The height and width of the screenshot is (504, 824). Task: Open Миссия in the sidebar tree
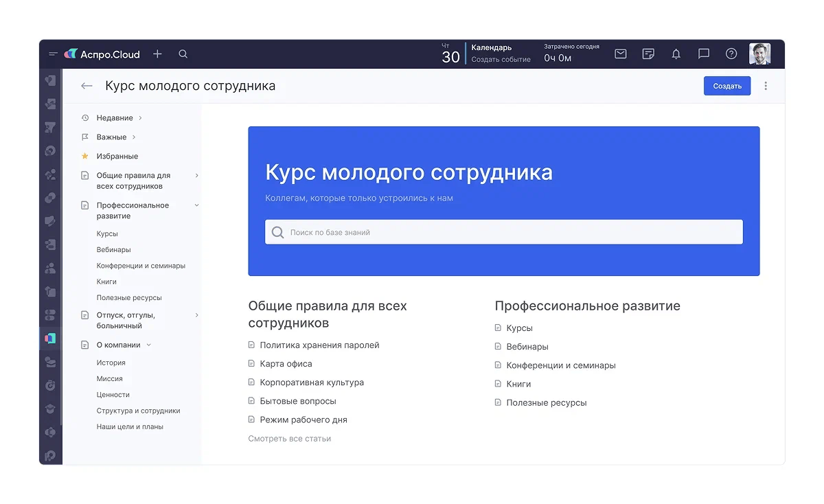coord(110,378)
